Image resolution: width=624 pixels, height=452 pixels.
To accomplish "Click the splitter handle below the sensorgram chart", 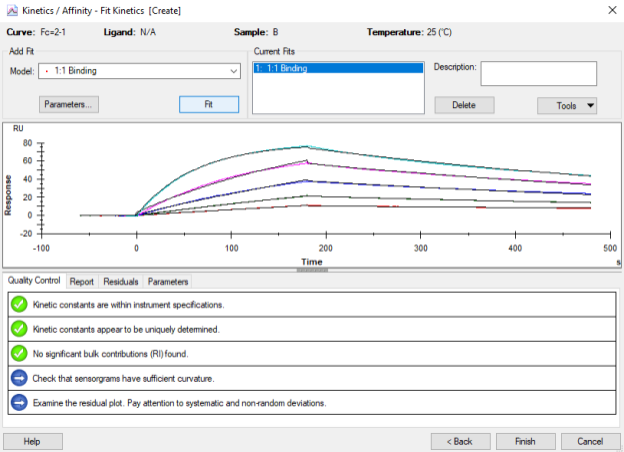I will [311, 270].
